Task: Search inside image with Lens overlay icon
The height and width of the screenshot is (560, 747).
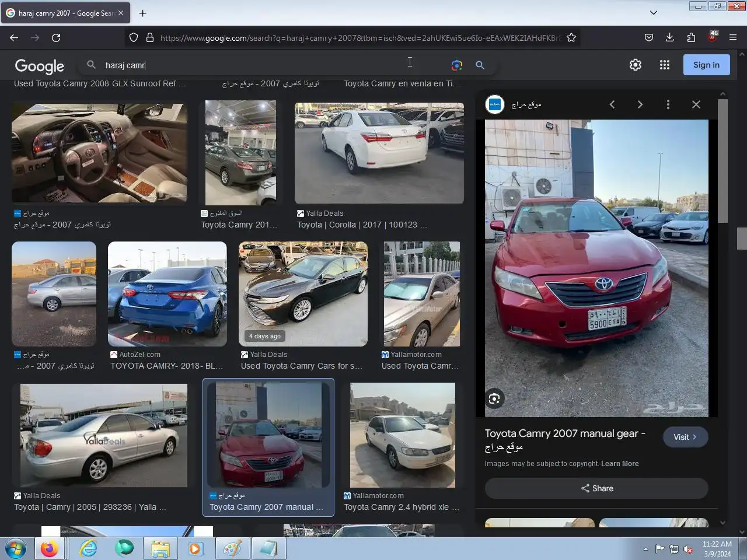Action: point(494,399)
